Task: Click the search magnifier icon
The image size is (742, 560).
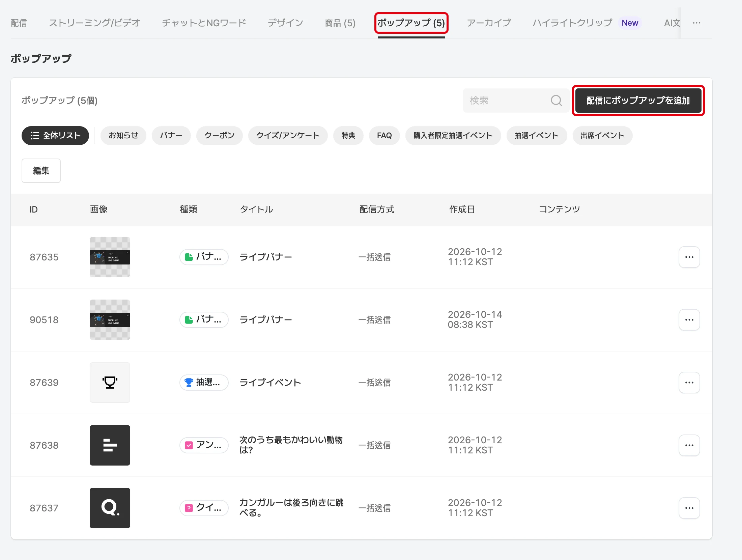Action: pyautogui.click(x=556, y=101)
